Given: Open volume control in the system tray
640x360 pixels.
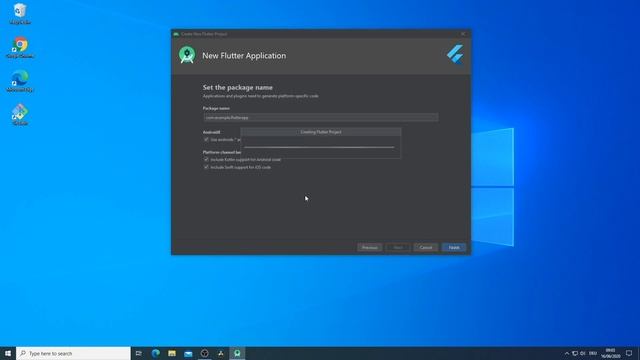Looking at the screenshot, I should tap(583, 353).
